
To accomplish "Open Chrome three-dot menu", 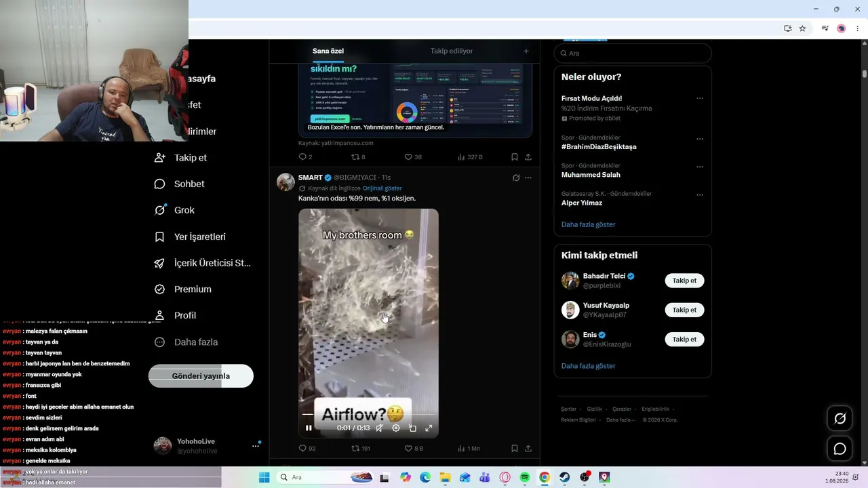I will [858, 28].
